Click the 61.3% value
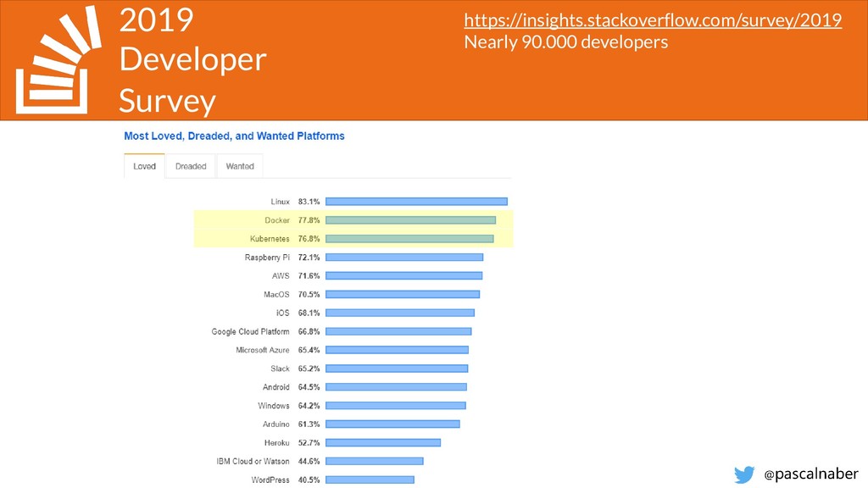The width and height of the screenshot is (868, 488). coord(309,424)
